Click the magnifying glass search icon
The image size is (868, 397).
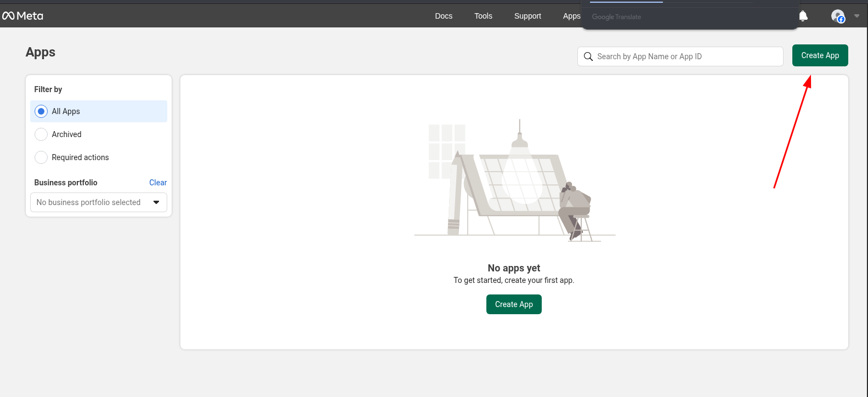point(588,56)
